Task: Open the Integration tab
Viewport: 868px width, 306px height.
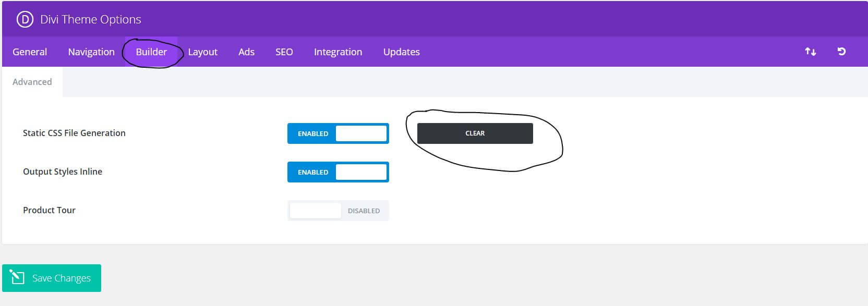Action: click(x=338, y=52)
